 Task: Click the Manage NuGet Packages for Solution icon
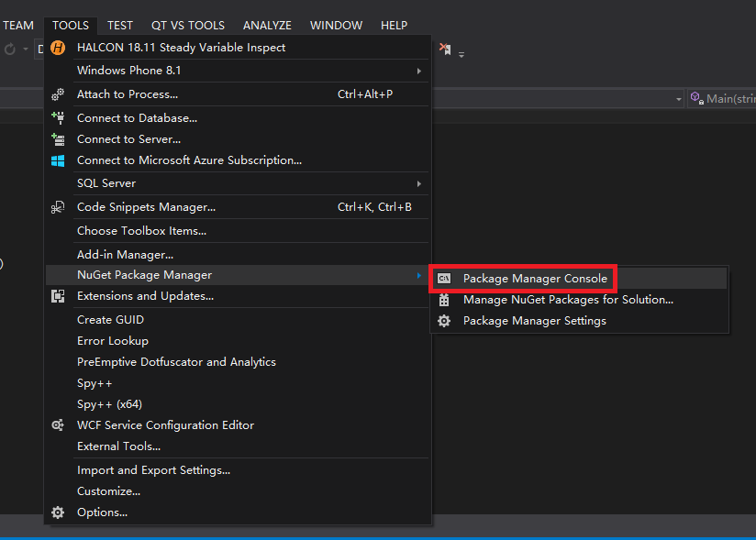tap(445, 300)
